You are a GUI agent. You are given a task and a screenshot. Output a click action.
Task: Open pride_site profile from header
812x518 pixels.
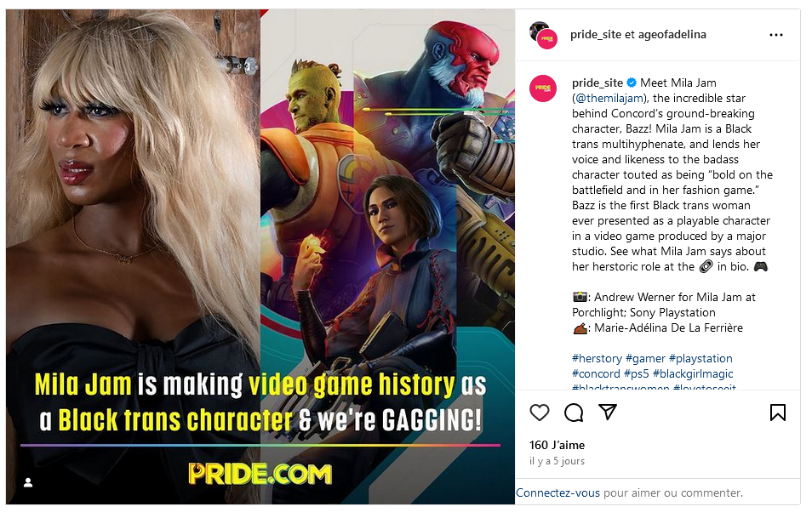coord(596,35)
